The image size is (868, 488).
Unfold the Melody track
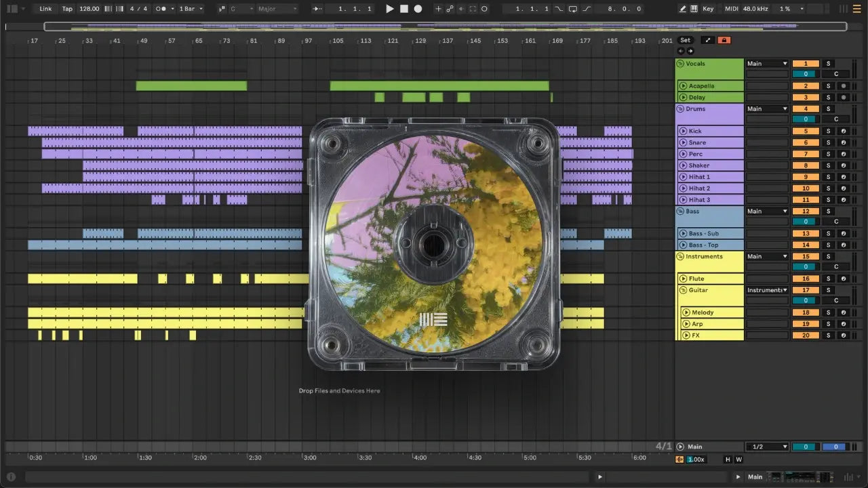pyautogui.click(x=686, y=312)
